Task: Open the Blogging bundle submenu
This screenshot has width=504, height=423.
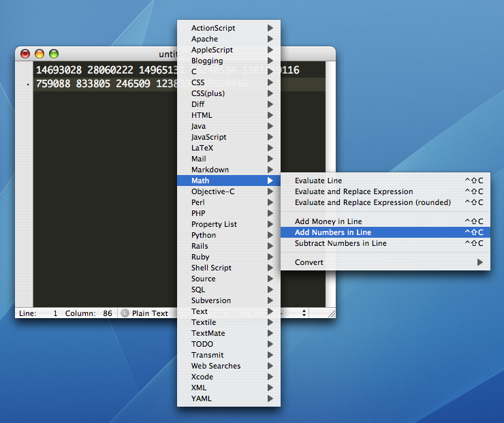Action: click(229, 61)
